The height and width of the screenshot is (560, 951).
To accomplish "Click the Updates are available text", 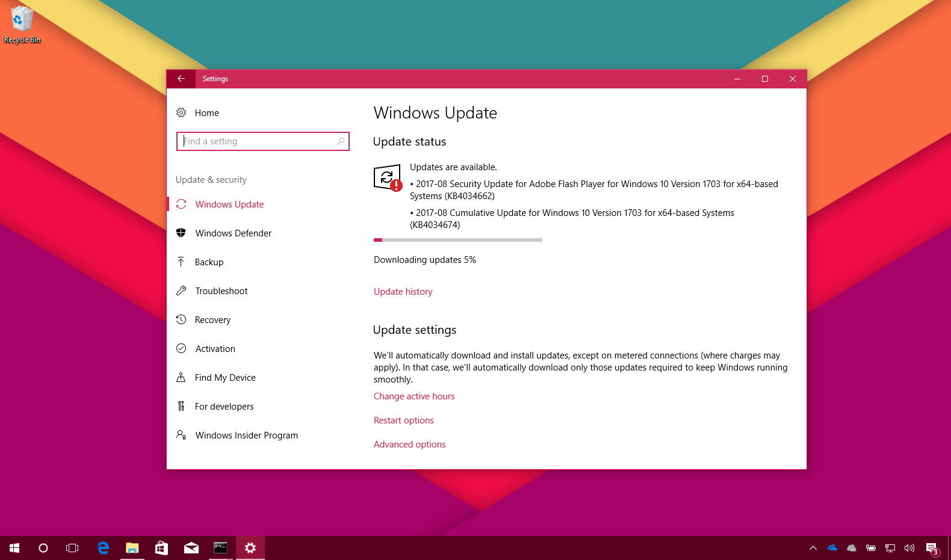I will (x=453, y=167).
